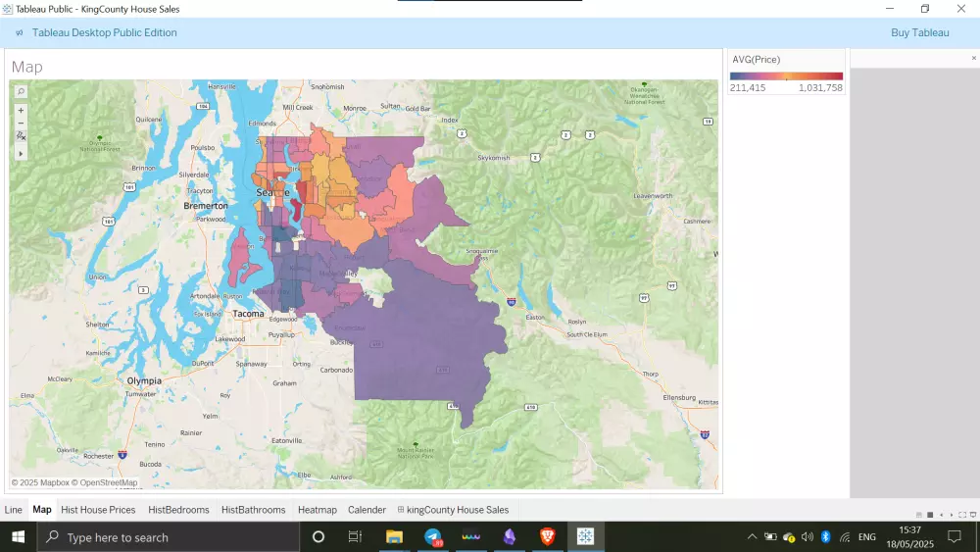Viewport: 980px width, 552px height.
Task: Open the Brave browser from taskbar
Action: (x=548, y=536)
